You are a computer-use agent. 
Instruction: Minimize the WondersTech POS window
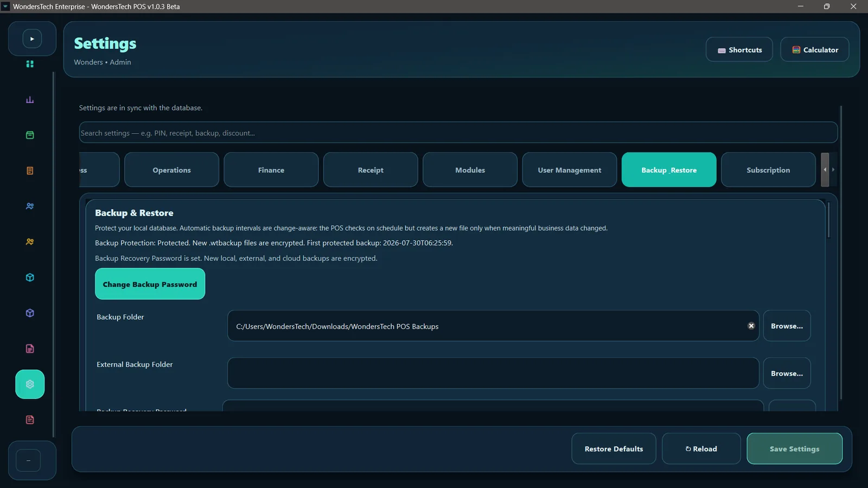click(x=800, y=7)
